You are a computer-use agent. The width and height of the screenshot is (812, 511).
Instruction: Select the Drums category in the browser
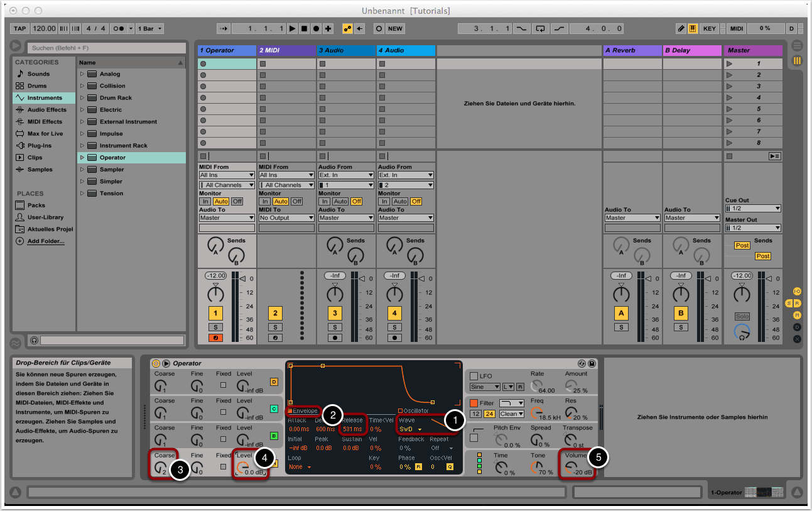pyautogui.click(x=37, y=86)
